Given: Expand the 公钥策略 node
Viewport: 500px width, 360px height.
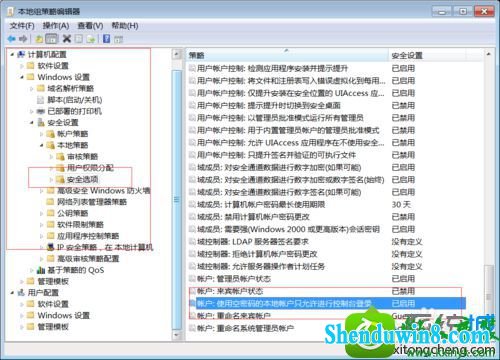Looking at the screenshot, I should click(x=42, y=213).
